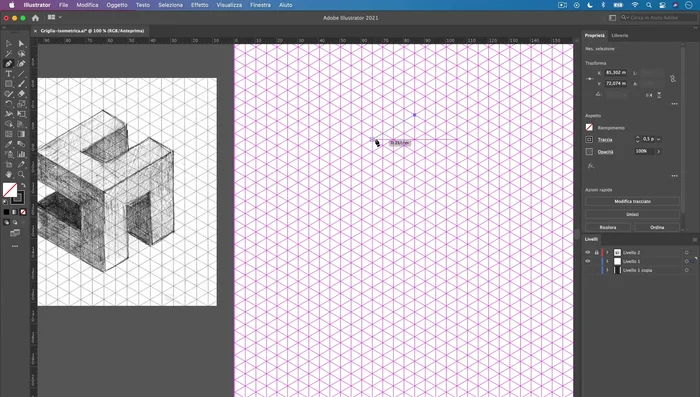This screenshot has height=397, width=700.
Task: Select the Zoom tool
Action: tap(21, 175)
